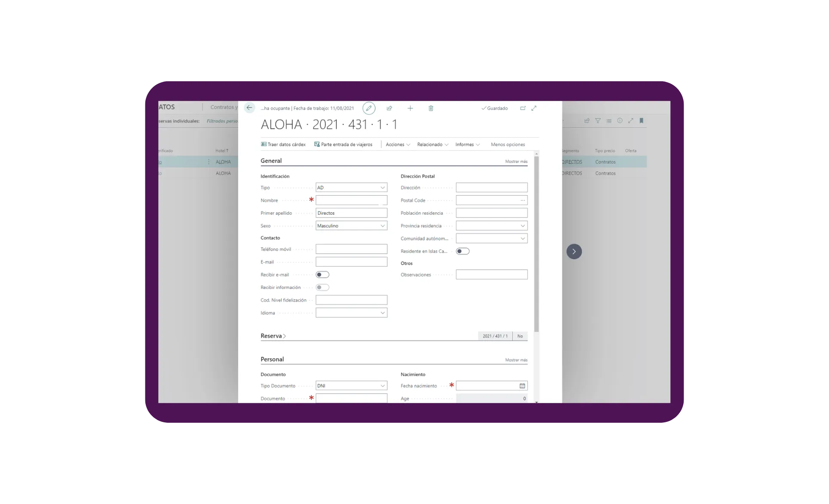Collapse the General section header
This screenshot has height=504, width=829.
pyautogui.click(x=271, y=161)
